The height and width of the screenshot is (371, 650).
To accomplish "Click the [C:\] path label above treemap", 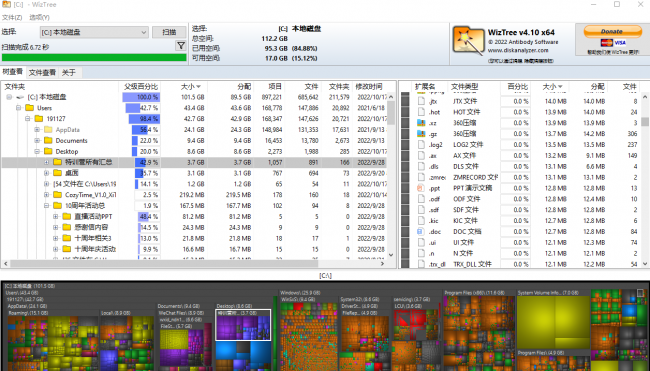I will point(325,276).
